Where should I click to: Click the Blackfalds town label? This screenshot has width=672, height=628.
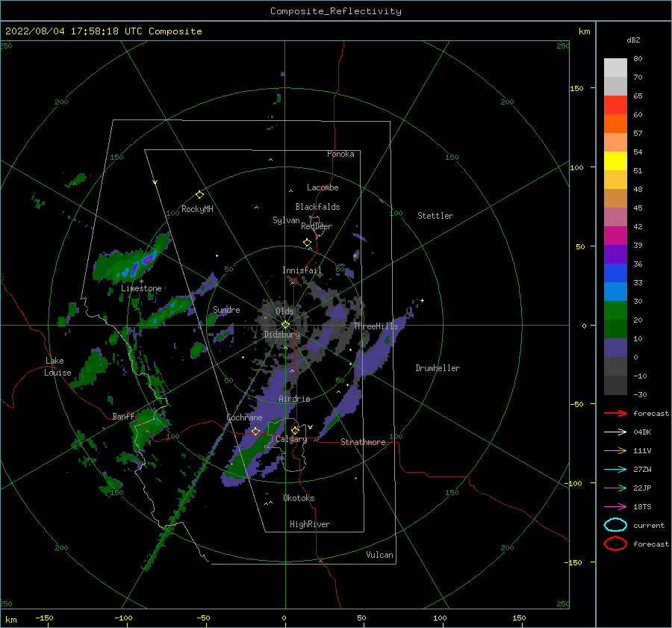317,207
